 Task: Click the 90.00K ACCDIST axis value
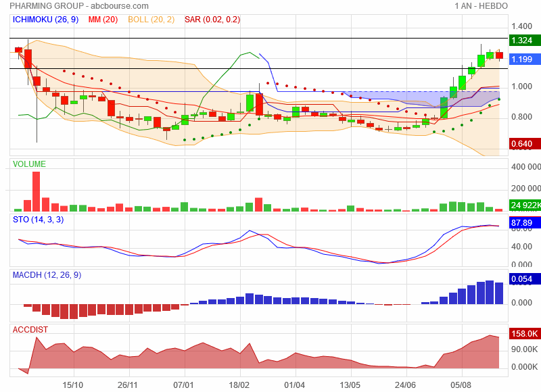point(525,349)
